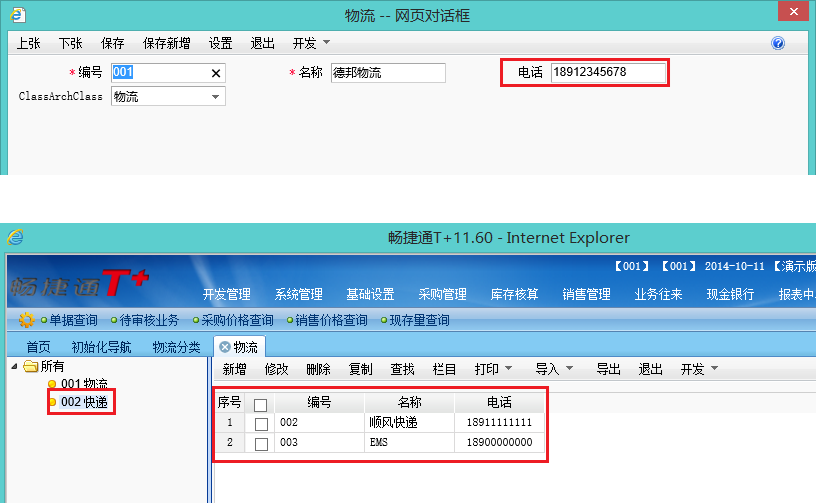Click phone number 18911111111 cell
The height and width of the screenshot is (503, 816).
click(x=499, y=422)
